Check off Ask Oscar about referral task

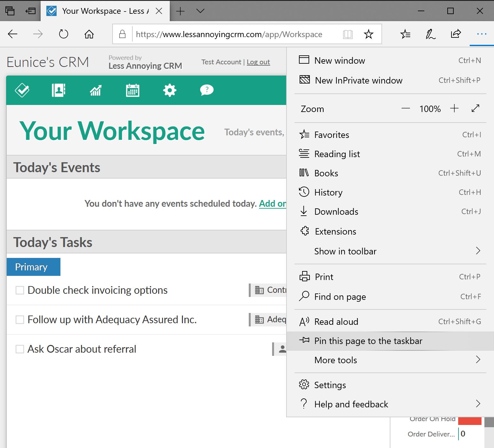click(x=20, y=349)
